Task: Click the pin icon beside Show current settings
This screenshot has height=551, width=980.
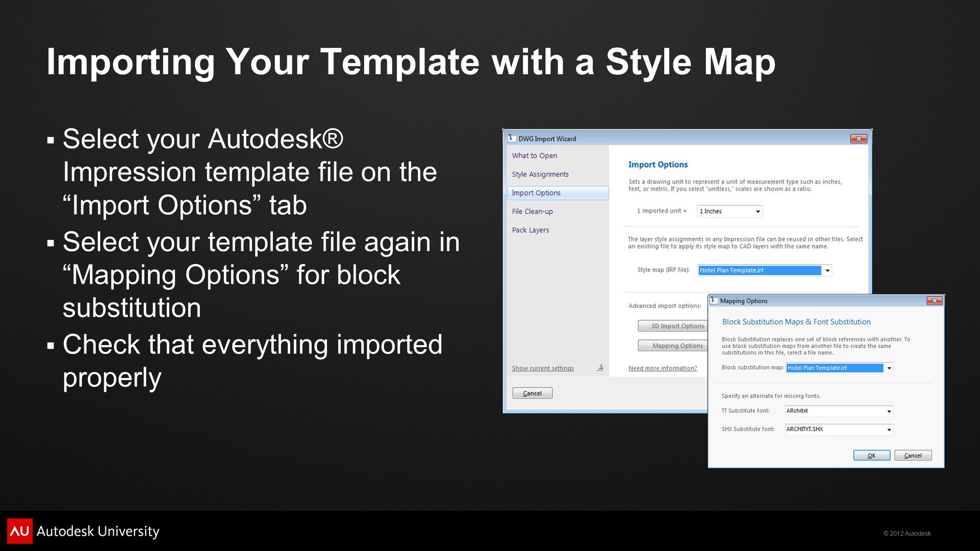Action: [x=600, y=368]
